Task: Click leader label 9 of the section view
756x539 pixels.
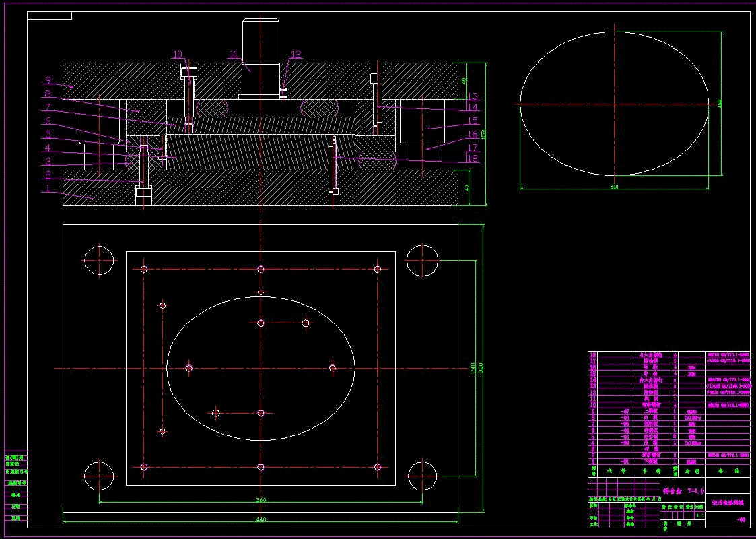Action: tap(48, 80)
